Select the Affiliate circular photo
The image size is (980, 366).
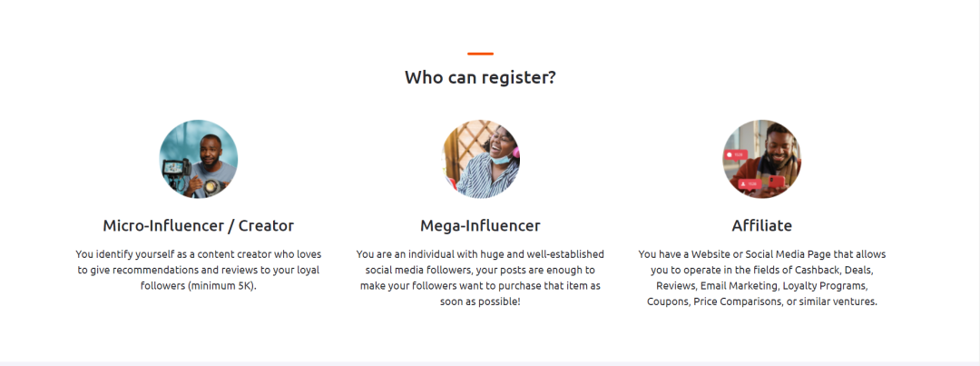pyautogui.click(x=761, y=159)
